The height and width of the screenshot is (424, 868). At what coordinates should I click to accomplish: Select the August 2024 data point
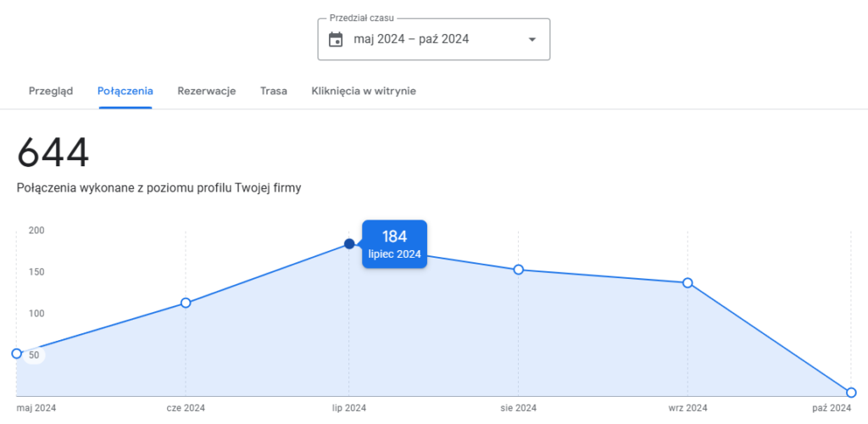[519, 270]
